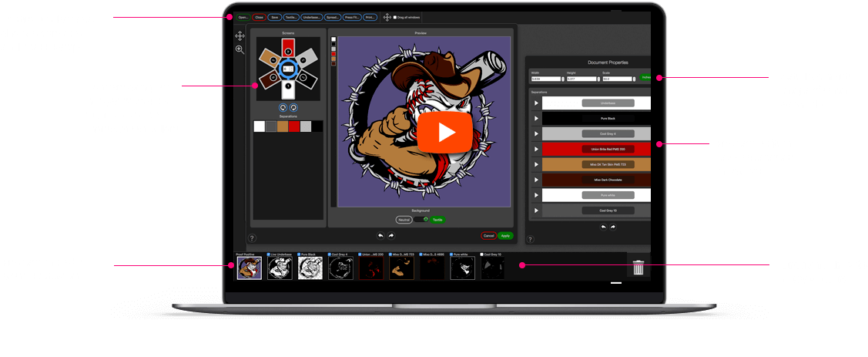The height and width of the screenshot is (357, 868).
Task: Expand the Mixo DK Tan Skin row
Action: pos(536,165)
